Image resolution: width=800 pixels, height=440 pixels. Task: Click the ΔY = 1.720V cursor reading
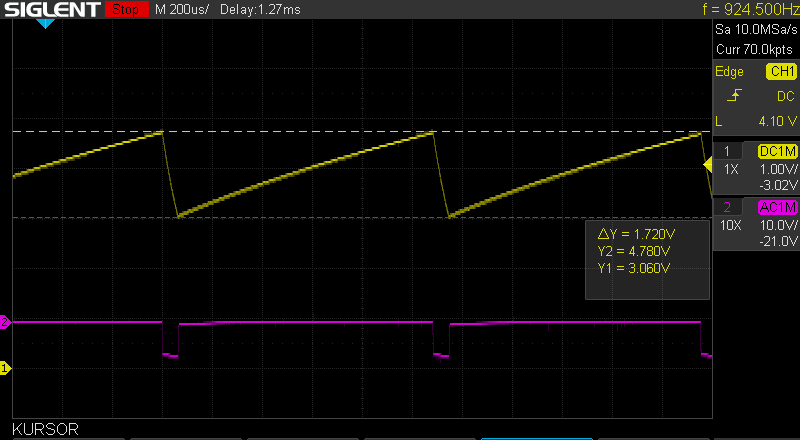pos(636,235)
